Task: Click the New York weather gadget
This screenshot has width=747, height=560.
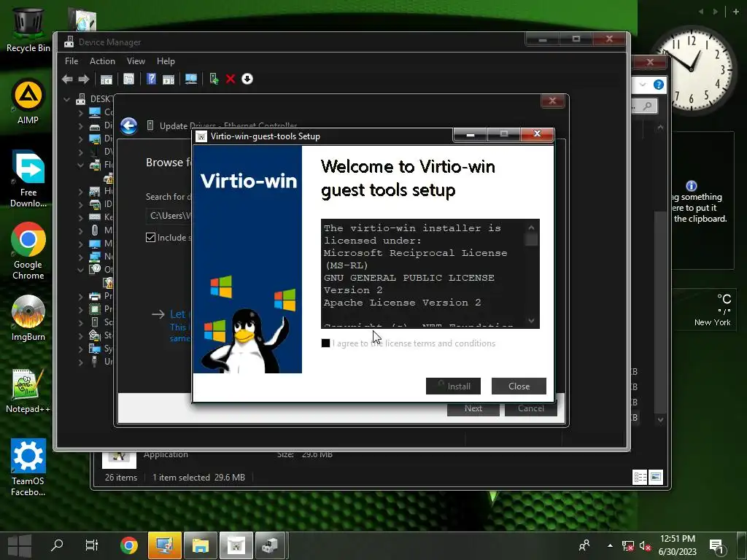Action: coord(704,309)
